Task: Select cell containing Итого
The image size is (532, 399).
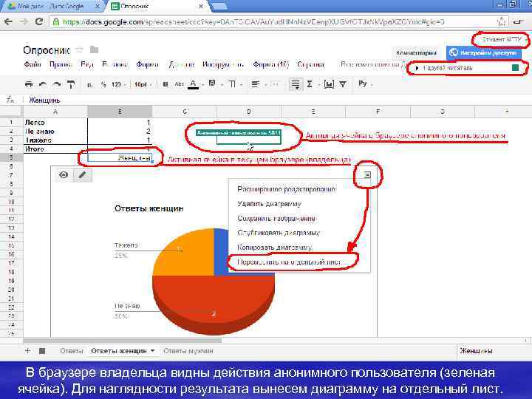Action: [x=55, y=149]
